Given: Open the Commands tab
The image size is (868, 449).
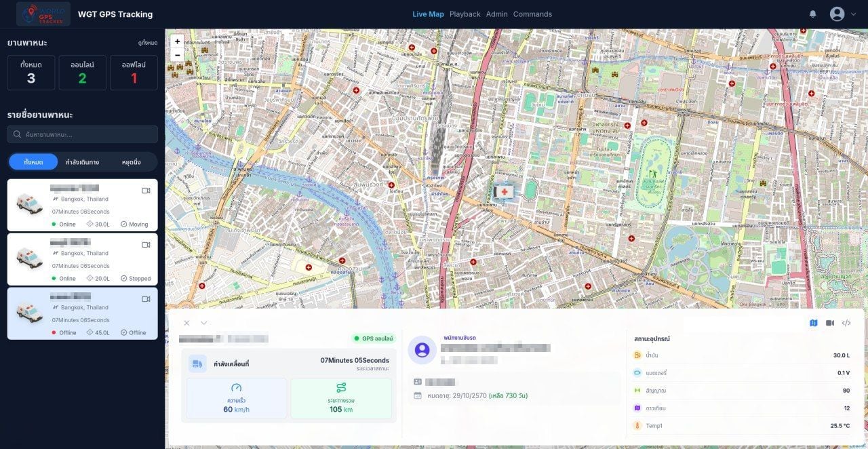Looking at the screenshot, I should click(532, 14).
